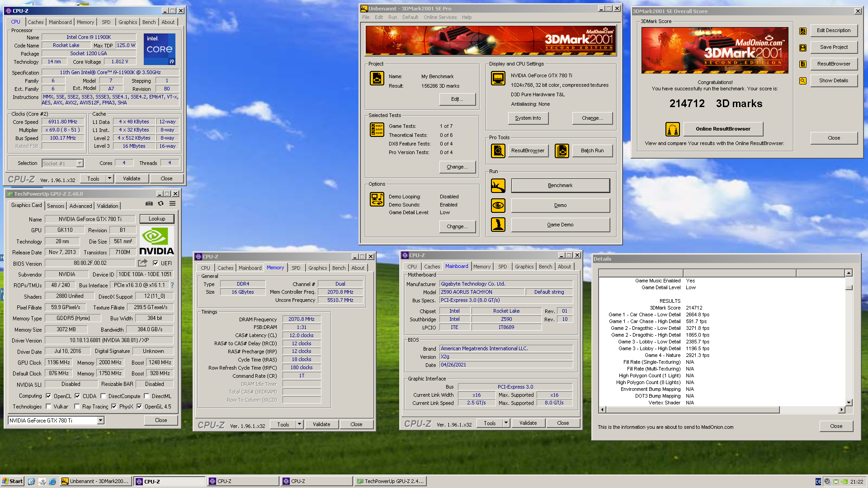Click the BIOS export share icon in GPU-Z

tap(142, 263)
